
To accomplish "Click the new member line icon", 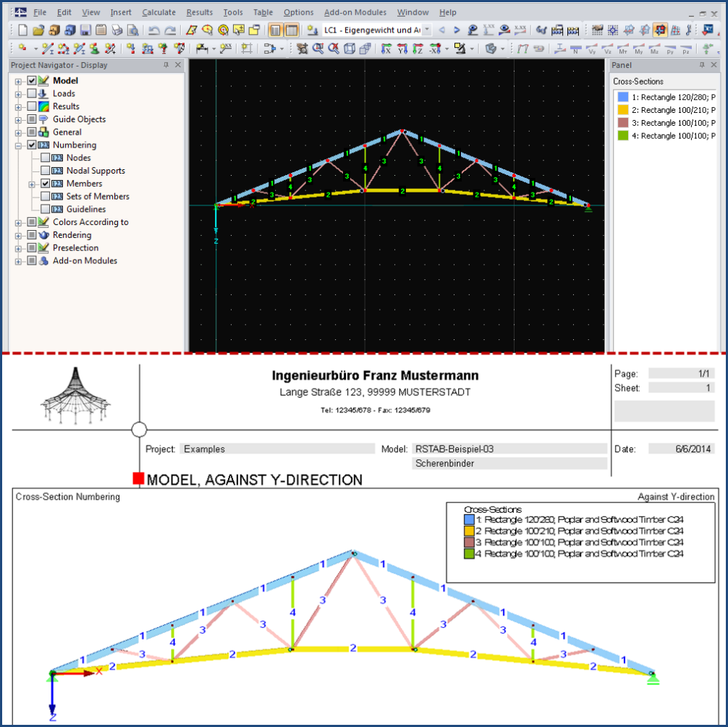I will click(x=47, y=48).
